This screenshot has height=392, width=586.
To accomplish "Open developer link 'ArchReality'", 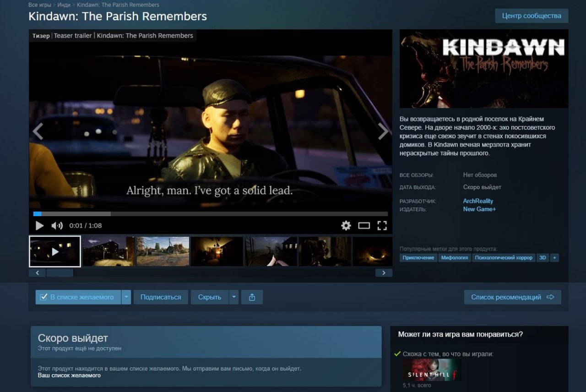I will point(478,201).
